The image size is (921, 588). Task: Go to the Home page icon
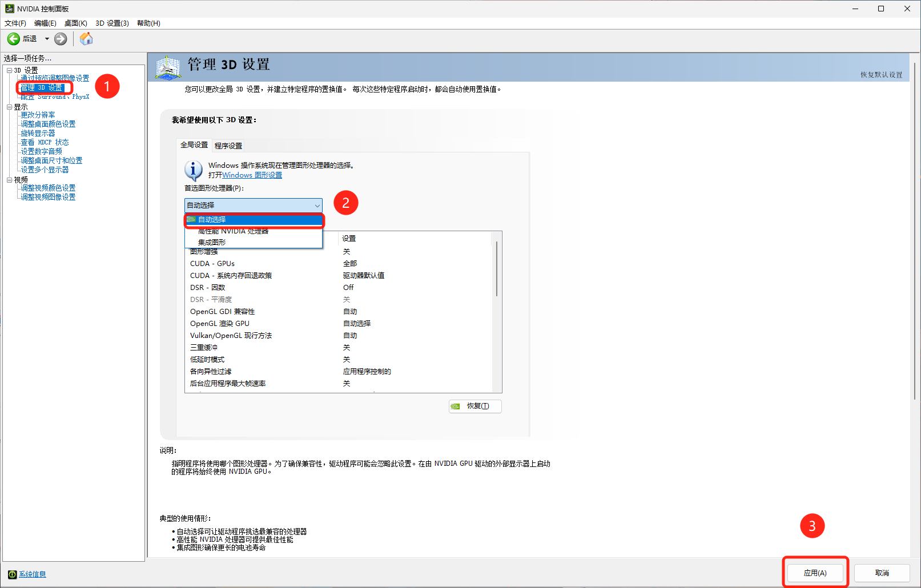click(x=86, y=38)
